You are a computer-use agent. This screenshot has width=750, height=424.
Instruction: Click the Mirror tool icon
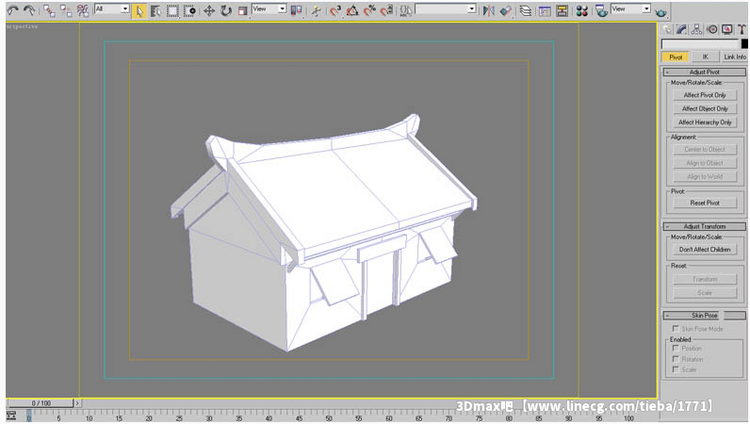coord(488,10)
